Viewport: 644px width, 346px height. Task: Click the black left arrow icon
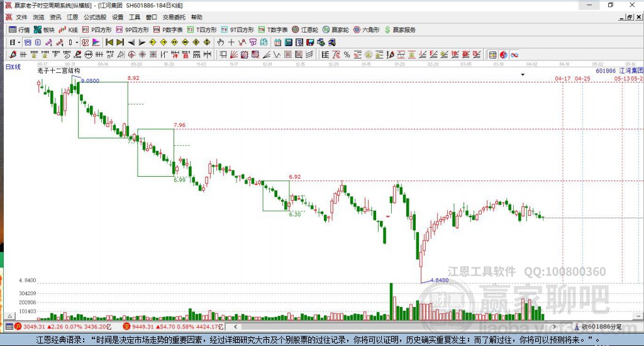(x=131, y=42)
